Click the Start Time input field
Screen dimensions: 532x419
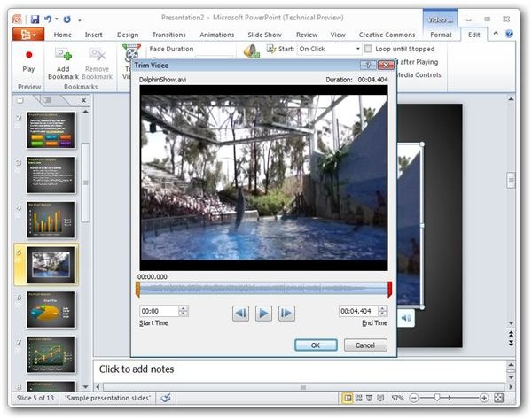coord(159,311)
